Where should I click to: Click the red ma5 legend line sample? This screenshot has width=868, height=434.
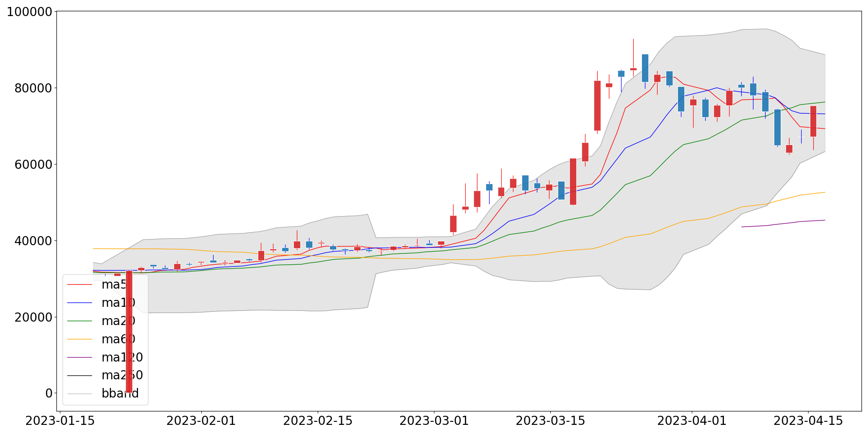(80, 285)
